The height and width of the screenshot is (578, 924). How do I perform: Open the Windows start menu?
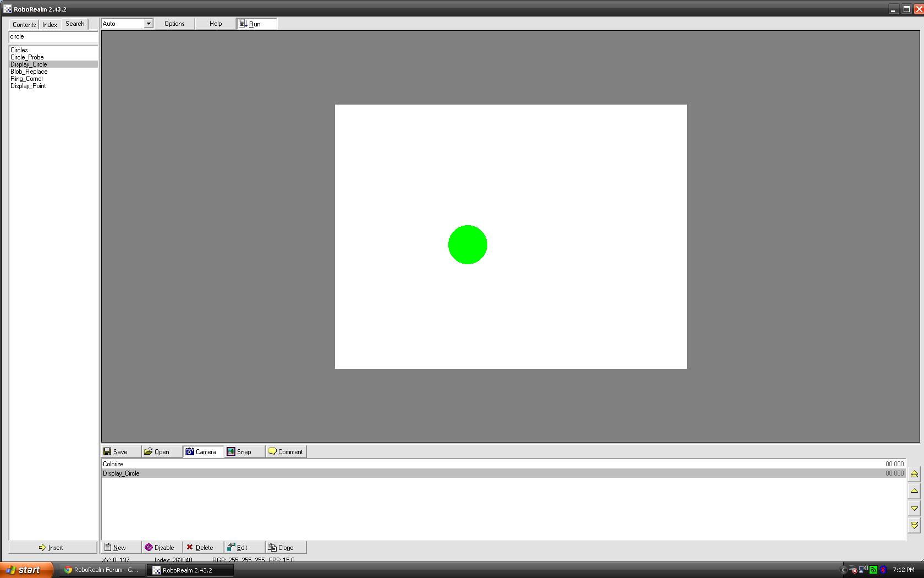tap(26, 570)
